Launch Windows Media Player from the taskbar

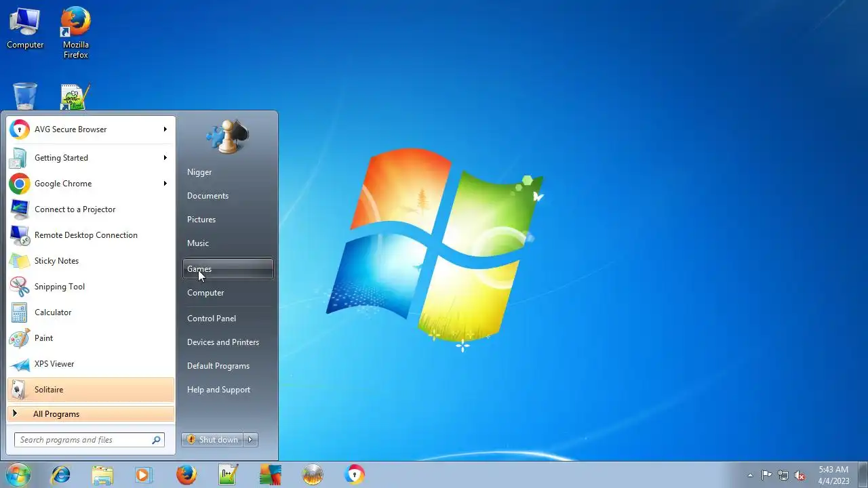143,474
